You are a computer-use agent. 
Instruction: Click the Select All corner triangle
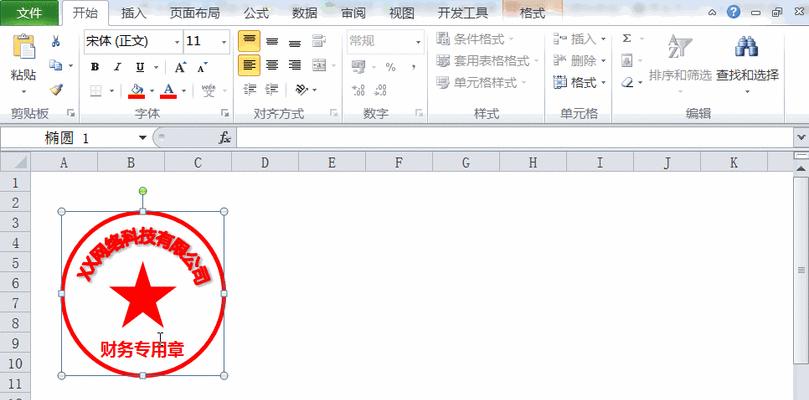coord(15,163)
